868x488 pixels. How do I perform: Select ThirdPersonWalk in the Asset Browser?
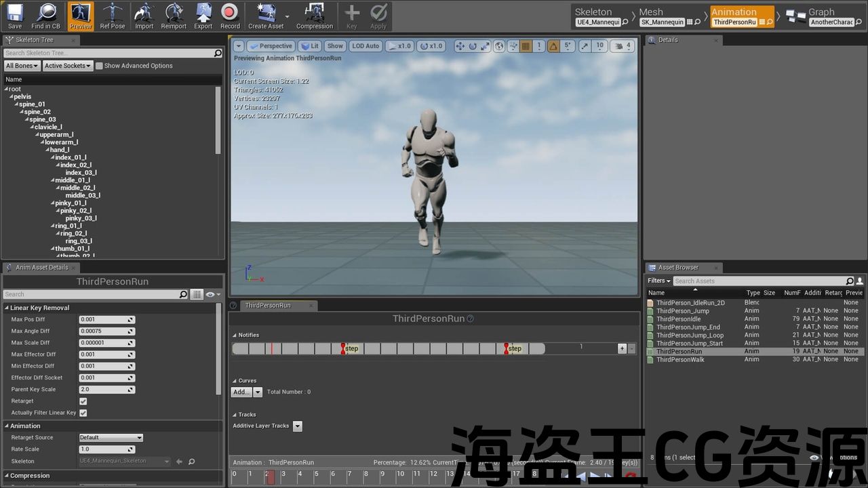[680, 360]
